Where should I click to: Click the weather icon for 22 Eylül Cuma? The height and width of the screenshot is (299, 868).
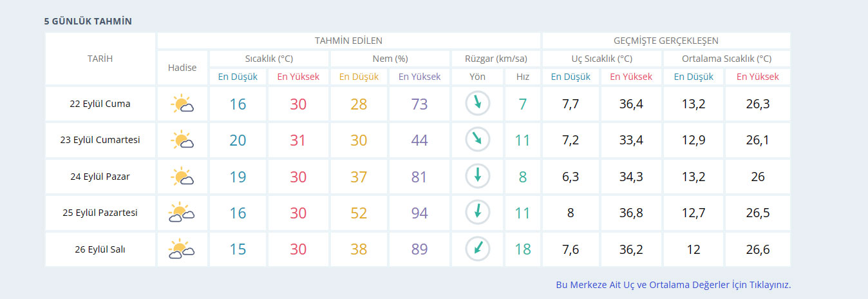coord(182,104)
